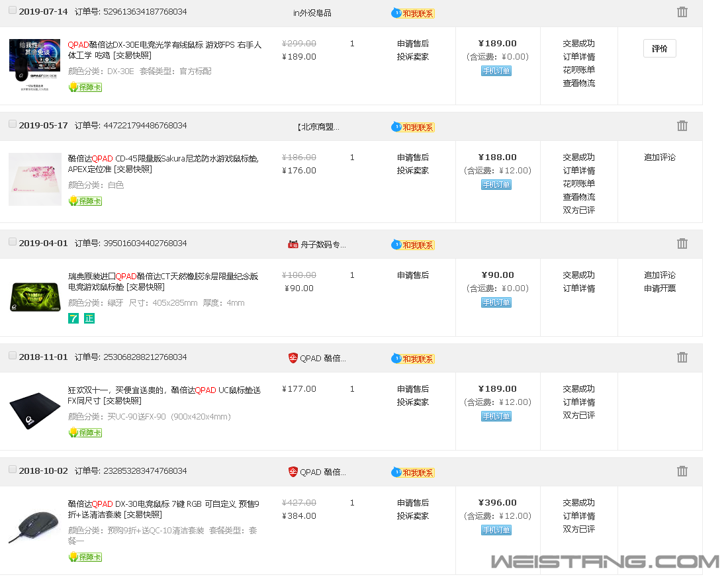The image size is (728, 577).
Task: Open 花呗账单 for the 2019-07-14 order
Action: click(579, 69)
